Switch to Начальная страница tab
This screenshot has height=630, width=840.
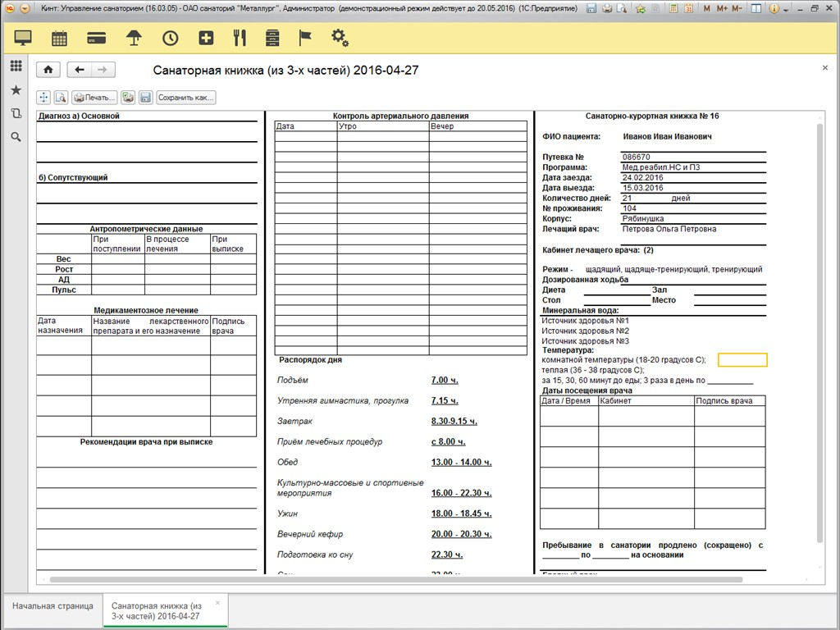click(52, 606)
